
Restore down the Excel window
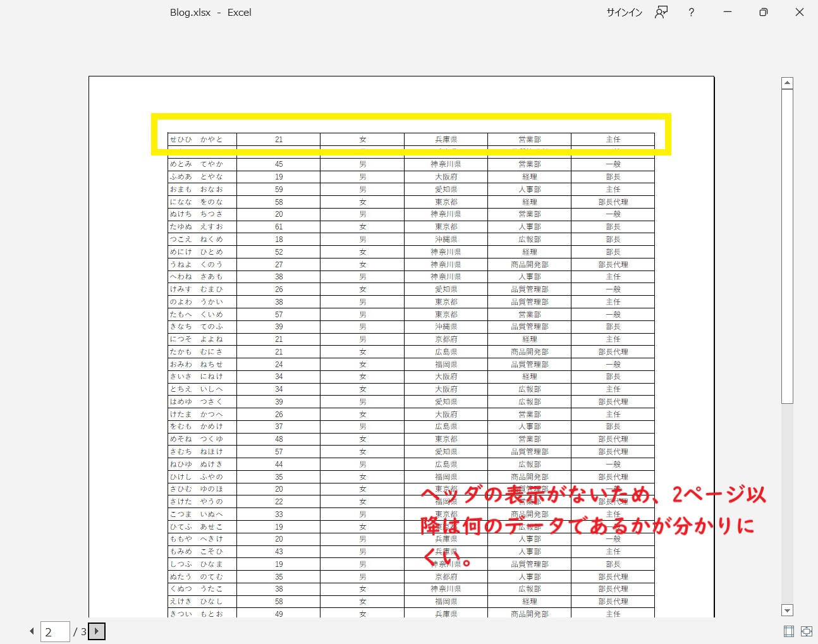(764, 13)
